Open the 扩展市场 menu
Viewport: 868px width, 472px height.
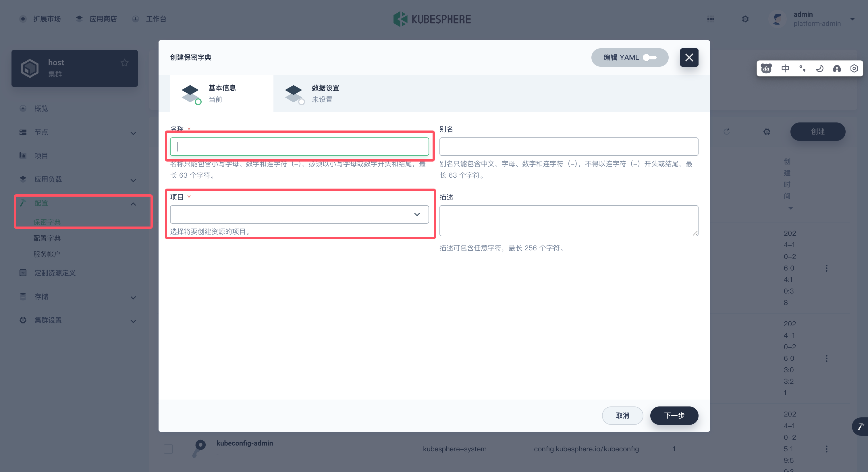(x=40, y=19)
